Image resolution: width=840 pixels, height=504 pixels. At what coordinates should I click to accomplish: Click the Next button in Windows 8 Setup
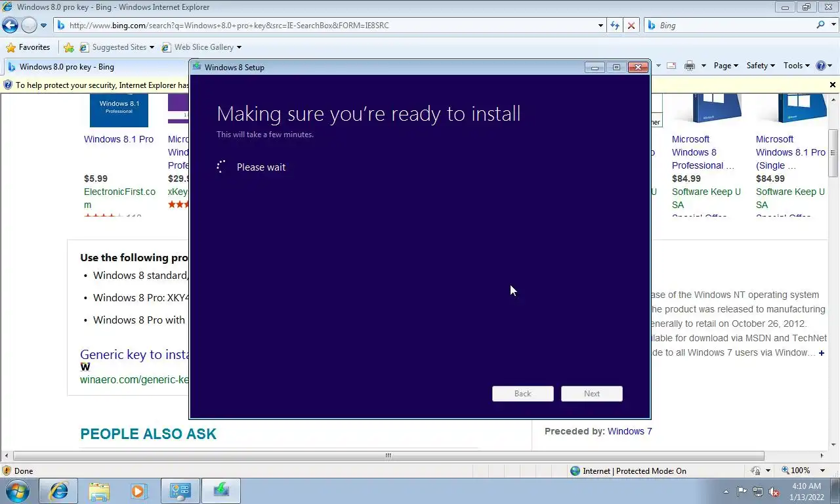pyautogui.click(x=592, y=394)
